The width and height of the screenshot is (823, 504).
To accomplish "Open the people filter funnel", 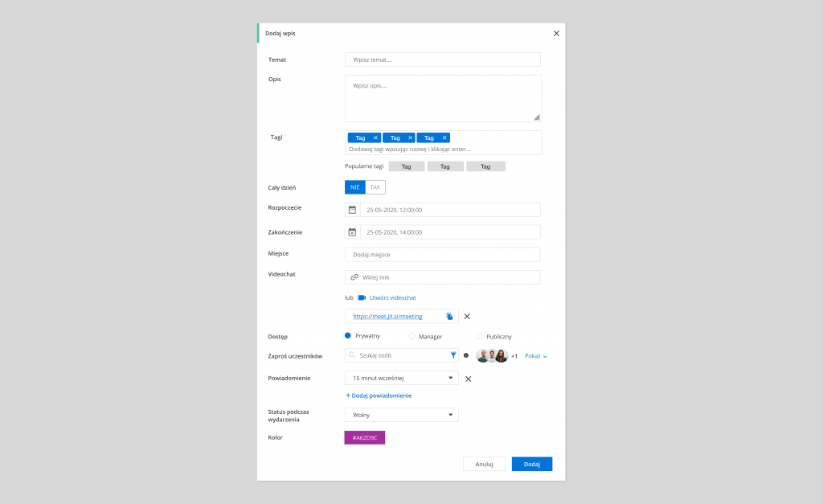I will point(453,355).
